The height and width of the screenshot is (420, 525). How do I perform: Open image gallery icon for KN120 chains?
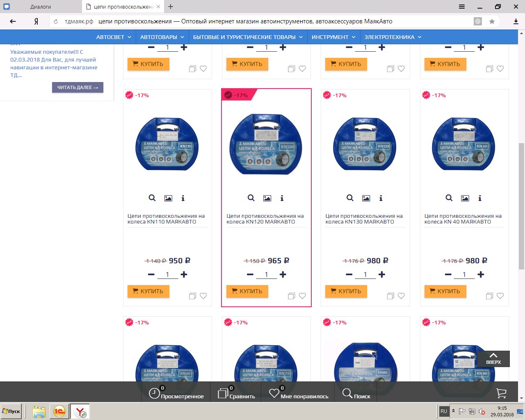pos(267,198)
